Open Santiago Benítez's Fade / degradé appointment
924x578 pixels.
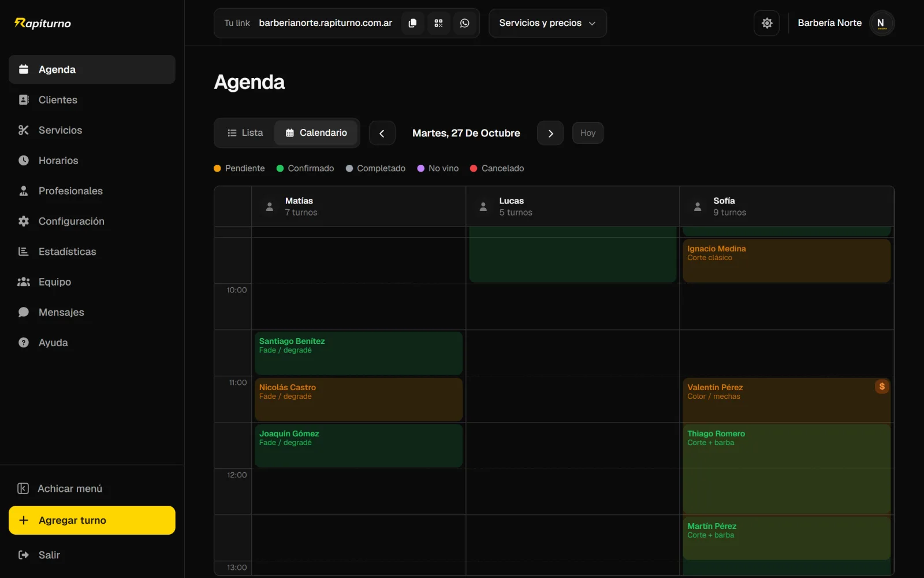point(359,353)
